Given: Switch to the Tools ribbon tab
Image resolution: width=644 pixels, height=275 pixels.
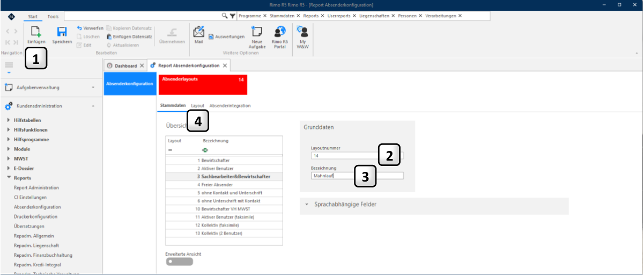Looking at the screenshot, I should click(x=53, y=17).
